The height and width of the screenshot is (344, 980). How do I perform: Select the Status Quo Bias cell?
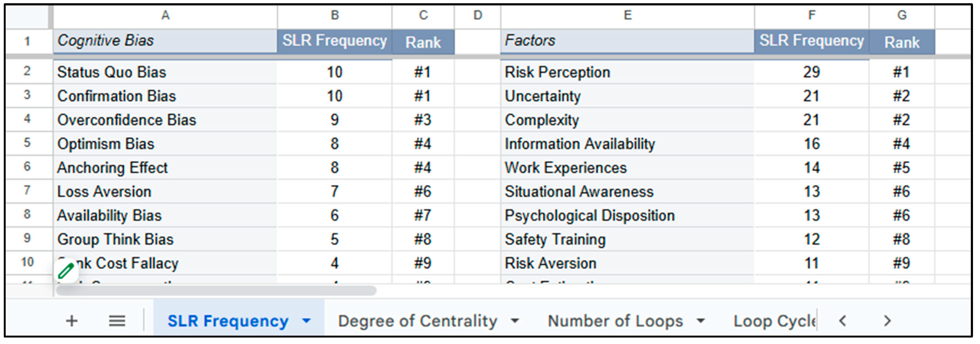tap(165, 72)
